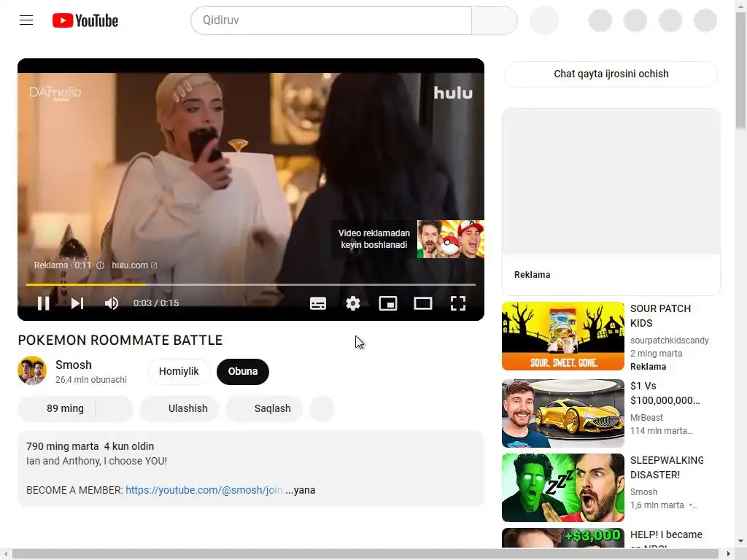This screenshot has height=560, width=747.
Task: Open hulu.com advertiser link
Action: [x=134, y=265]
